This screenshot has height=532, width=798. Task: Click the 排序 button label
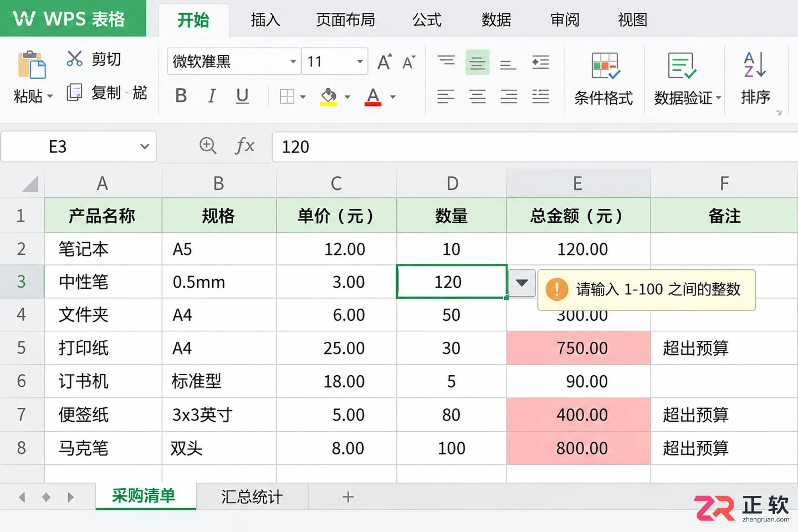(756, 97)
